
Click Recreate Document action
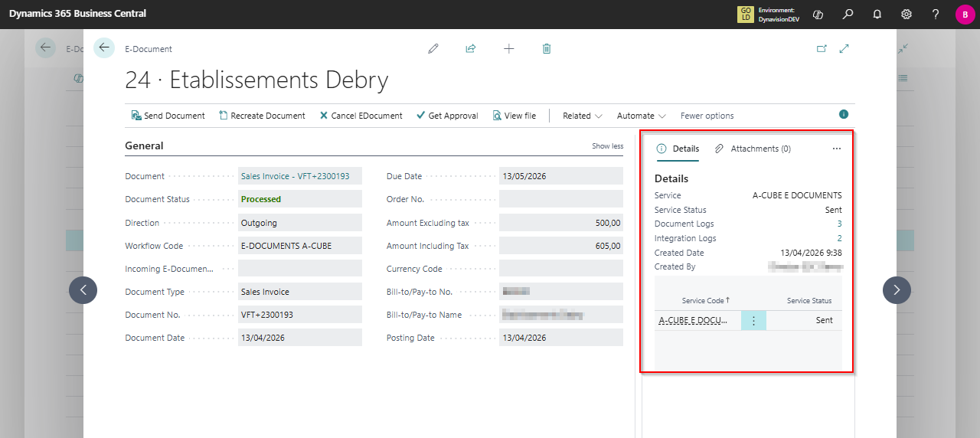click(x=262, y=116)
